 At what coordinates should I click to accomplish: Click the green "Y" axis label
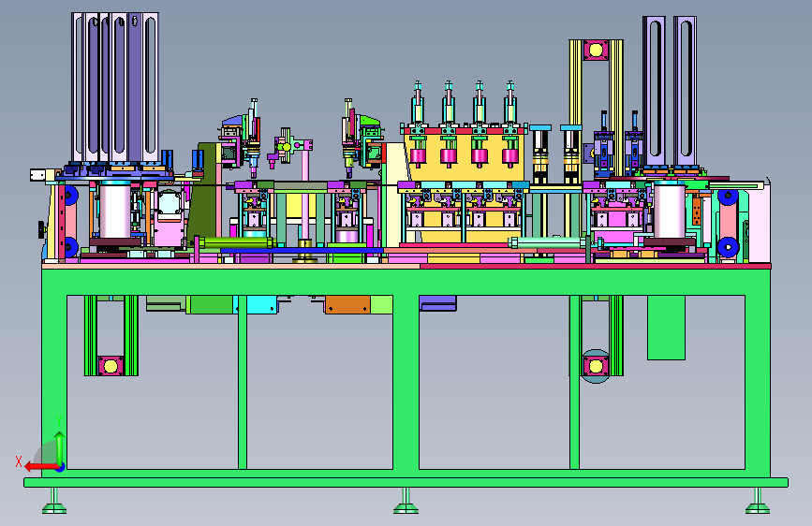pyautogui.click(x=59, y=421)
